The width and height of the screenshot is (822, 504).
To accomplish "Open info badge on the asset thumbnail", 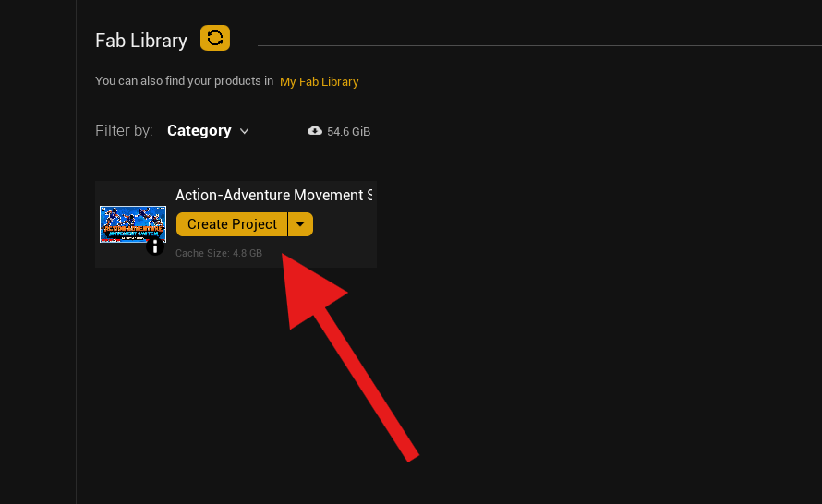I will click(155, 246).
